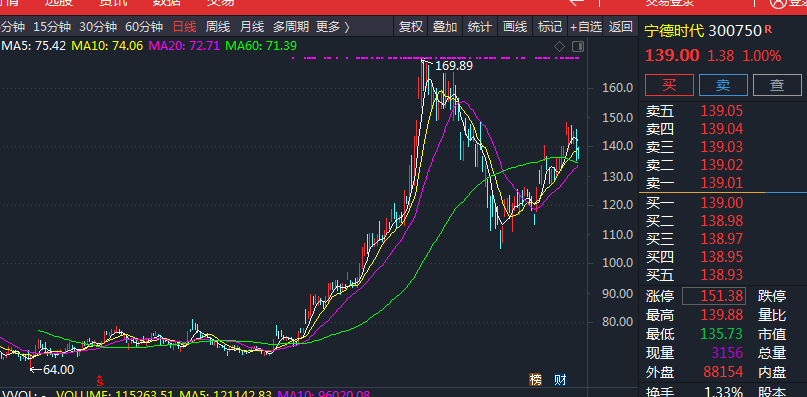The width and height of the screenshot is (807, 397).
Task: Activate the 画线 drawing tool
Action: [515, 27]
